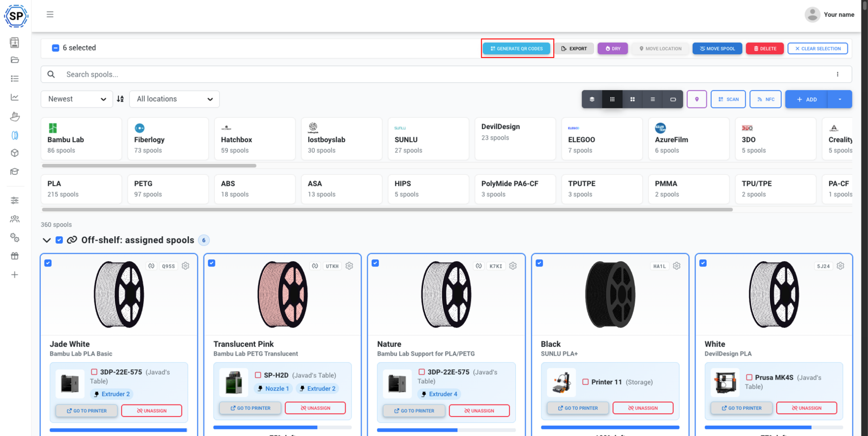Click the SP logo in the sidebar
Image resolution: width=868 pixels, height=436 pixels.
[x=16, y=16]
